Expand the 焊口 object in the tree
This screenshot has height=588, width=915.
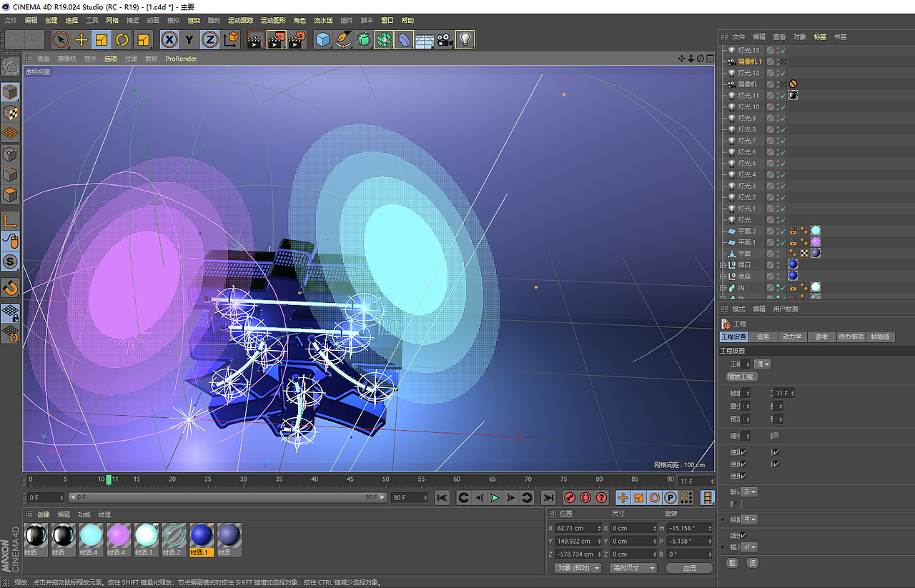pos(723,265)
